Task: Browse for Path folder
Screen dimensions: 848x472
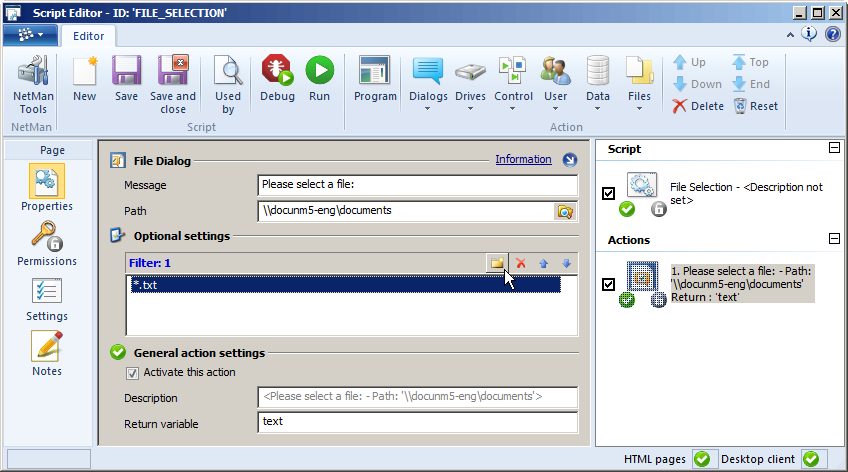Action: (565, 211)
